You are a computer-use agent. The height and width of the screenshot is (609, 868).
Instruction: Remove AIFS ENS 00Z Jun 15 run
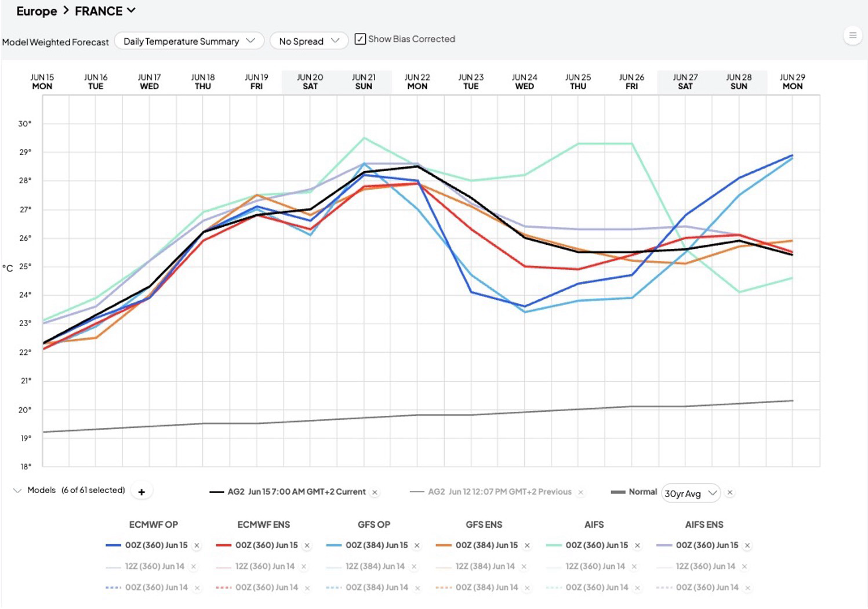coord(747,546)
